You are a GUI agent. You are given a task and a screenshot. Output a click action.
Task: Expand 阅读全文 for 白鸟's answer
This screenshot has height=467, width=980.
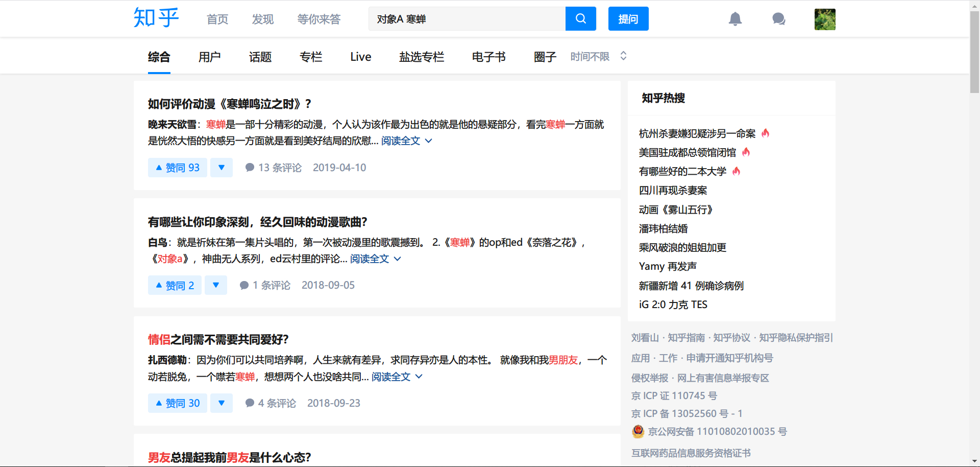click(x=375, y=259)
